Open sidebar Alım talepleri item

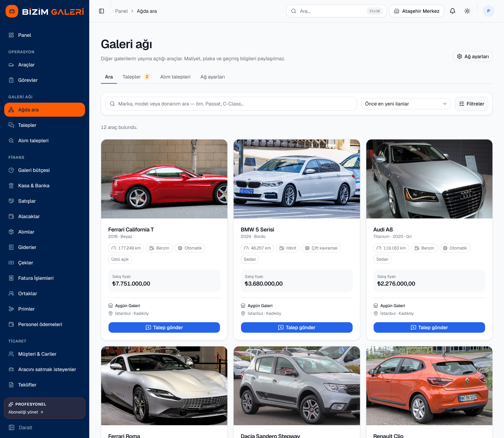tap(44, 141)
